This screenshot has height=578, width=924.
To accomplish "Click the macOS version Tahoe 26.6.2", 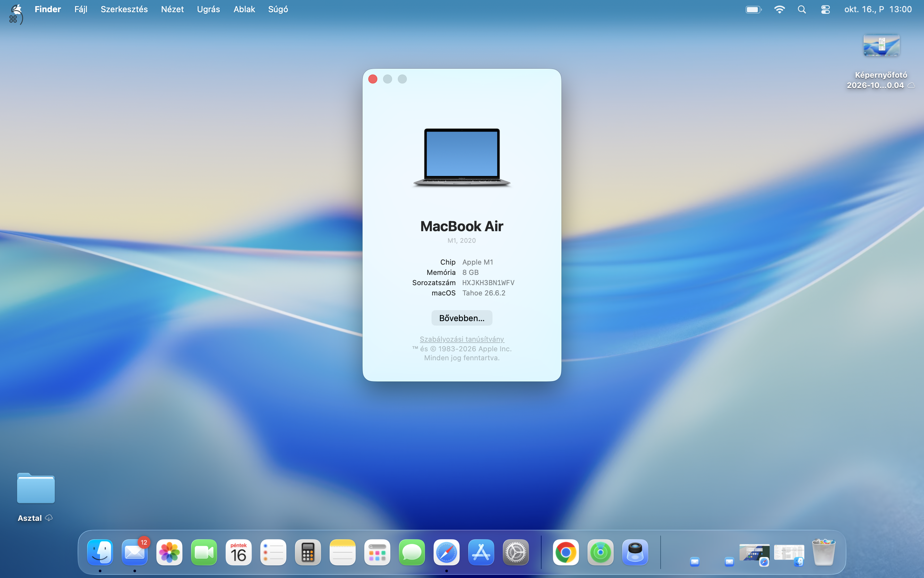I will (484, 293).
